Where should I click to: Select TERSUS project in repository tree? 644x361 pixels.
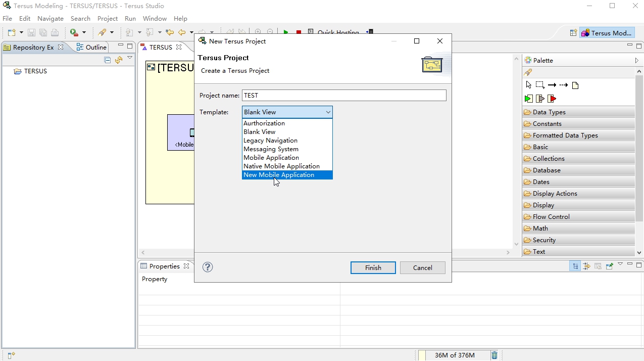point(30,71)
